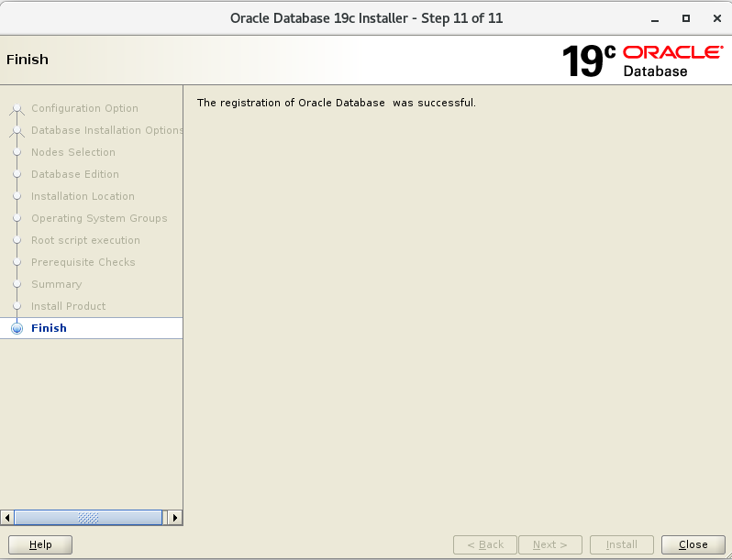The width and height of the screenshot is (732, 560).
Task: Select Root script execution step
Action: [x=85, y=240]
